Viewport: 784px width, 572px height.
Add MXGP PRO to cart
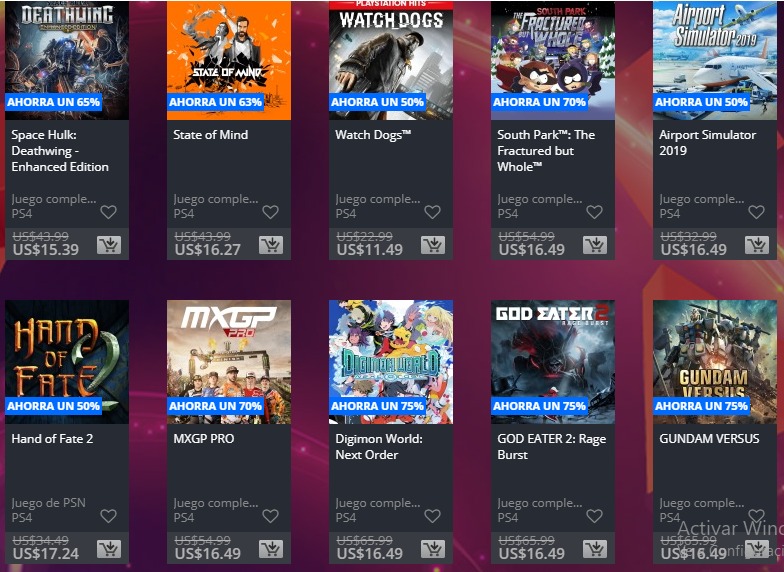tap(271, 549)
